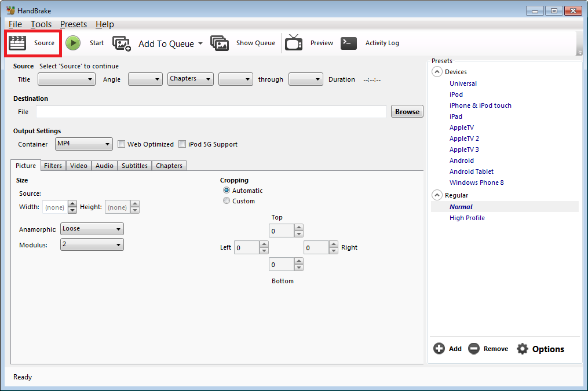Select the AppleTV 3 preset

click(x=464, y=149)
